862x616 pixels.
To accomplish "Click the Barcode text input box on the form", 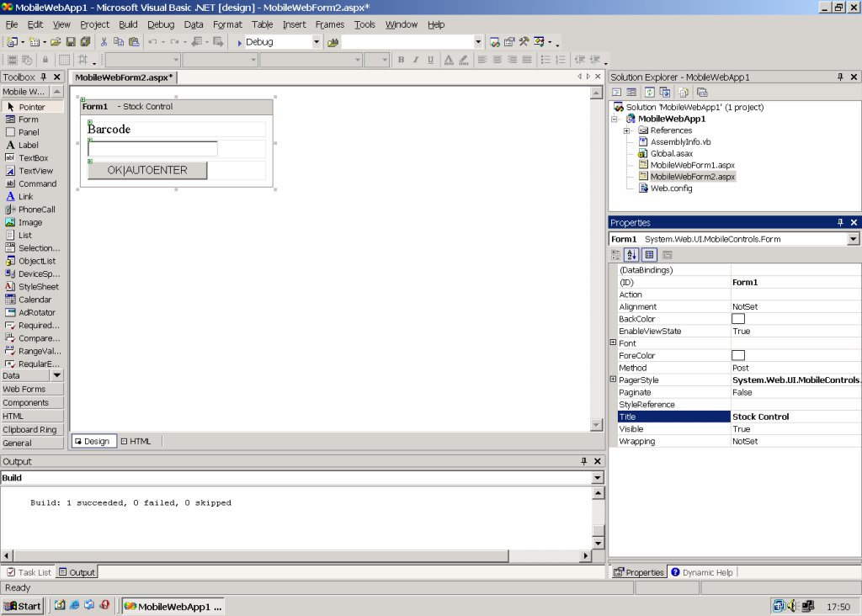I will (x=153, y=148).
